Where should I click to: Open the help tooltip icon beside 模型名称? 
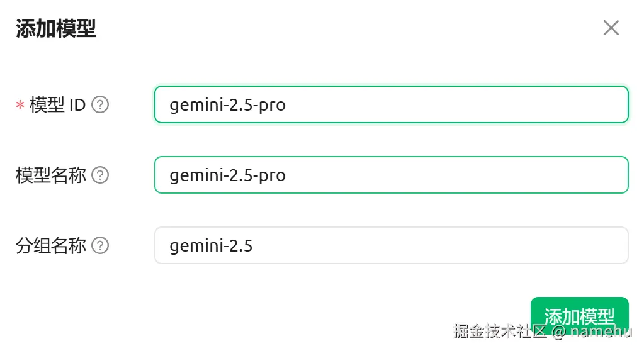pyautogui.click(x=100, y=175)
